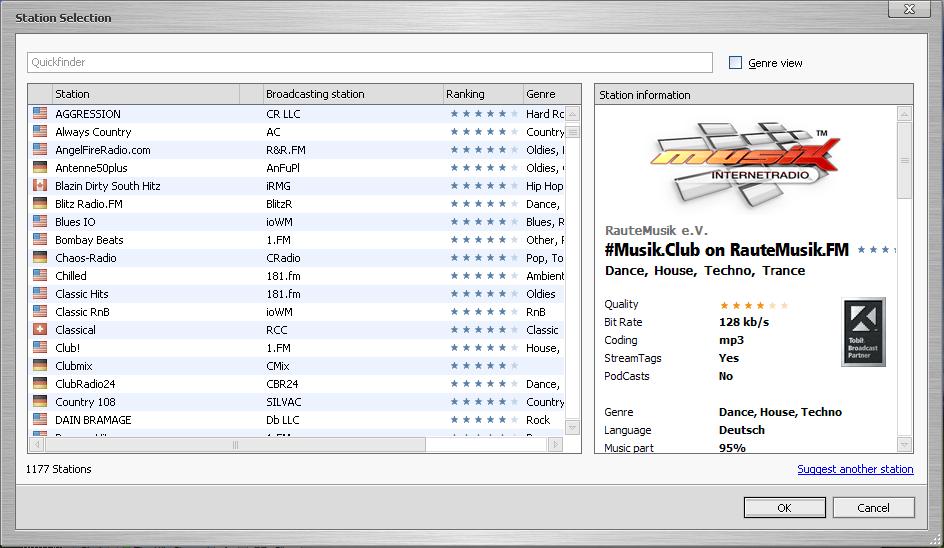Click the Station information panel header

coord(754,95)
